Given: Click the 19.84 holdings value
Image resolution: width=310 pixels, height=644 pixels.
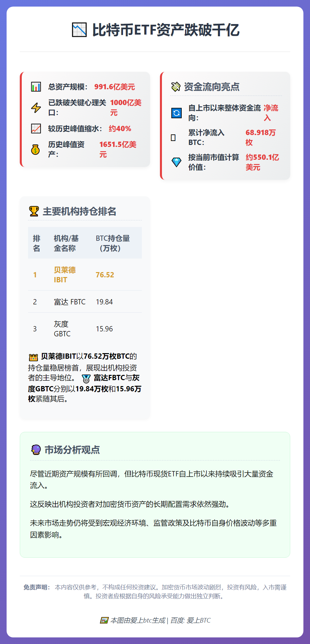Looking at the screenshot, I should (x=104, y=302).
